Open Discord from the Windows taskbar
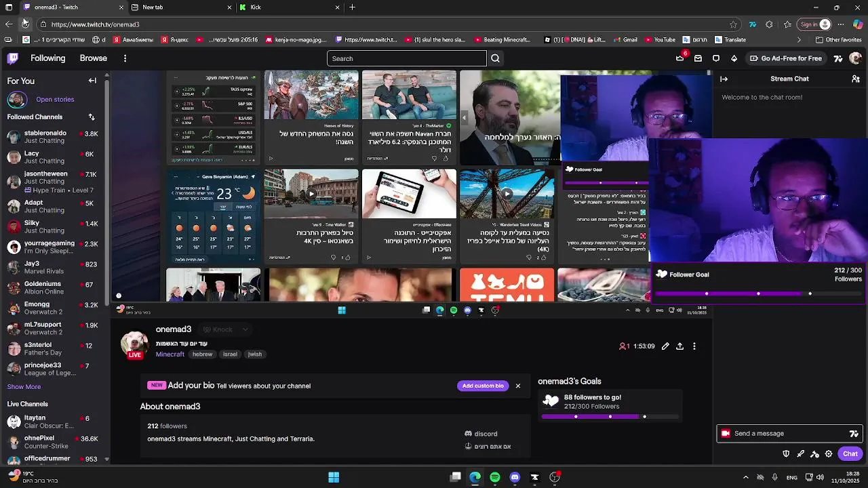Image resolution: width=868 pixels, height=488 pixels. pyautogui.click(x=515, y=477)
